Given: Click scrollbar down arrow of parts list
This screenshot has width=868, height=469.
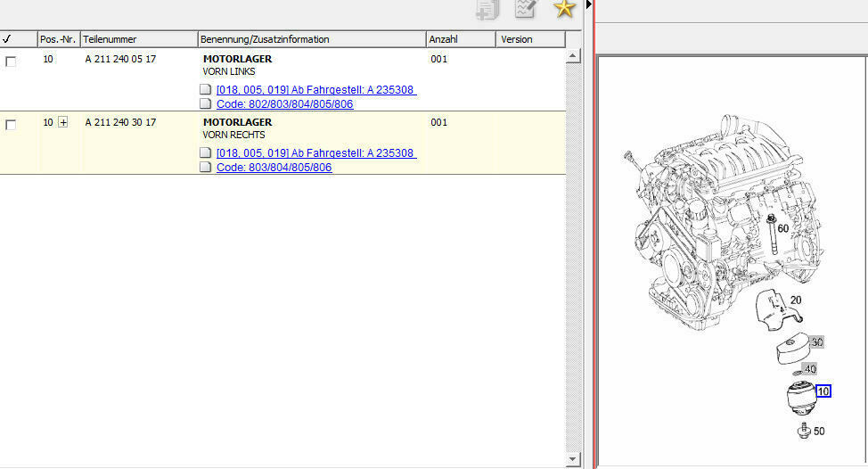Looking at the screenshot, I should click(x=573, y=459).
